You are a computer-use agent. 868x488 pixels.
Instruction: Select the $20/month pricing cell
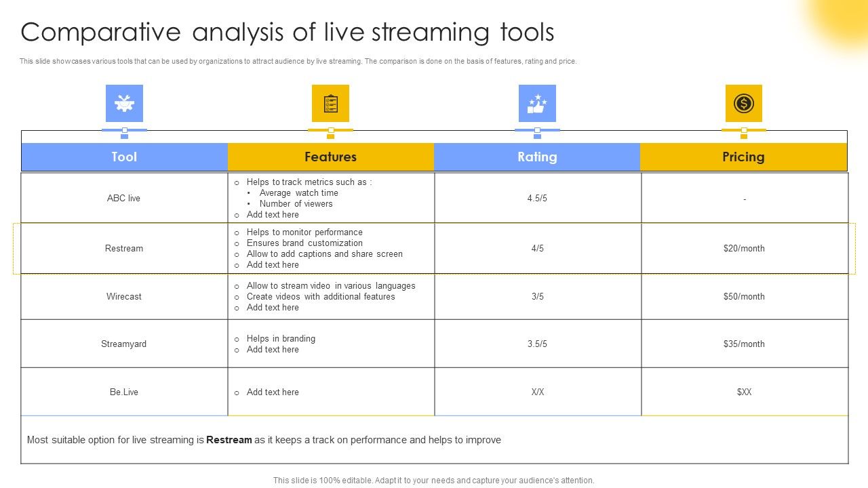point(745,248)
